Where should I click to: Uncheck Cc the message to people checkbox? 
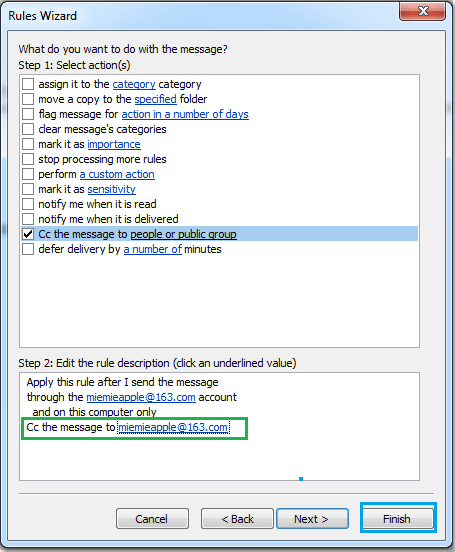(x=28, y=234)
